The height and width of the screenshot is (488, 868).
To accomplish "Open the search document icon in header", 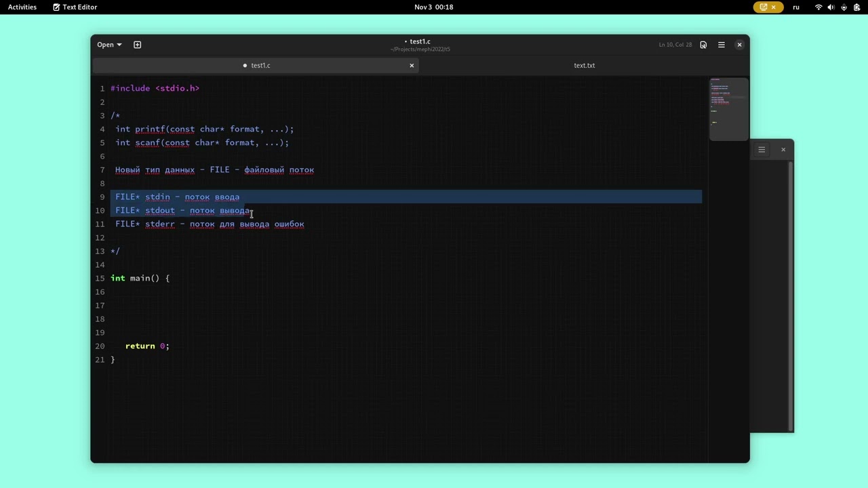I will (x=703, y=45).
